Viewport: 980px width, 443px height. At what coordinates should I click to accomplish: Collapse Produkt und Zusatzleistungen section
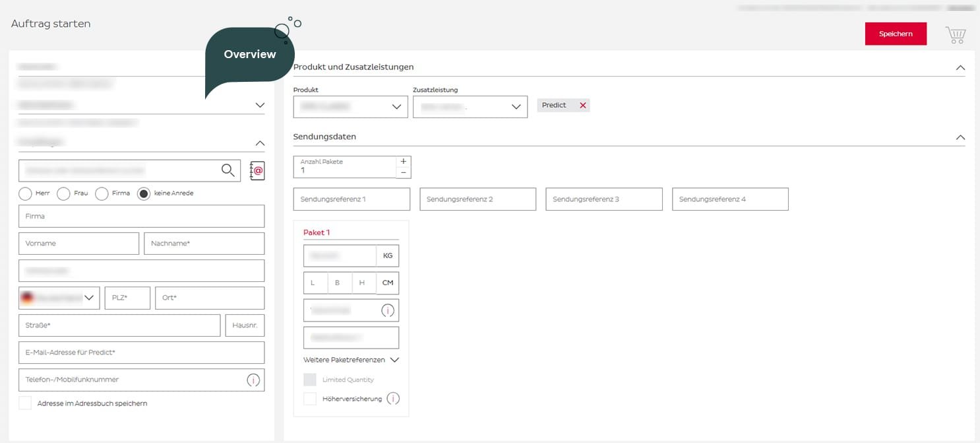(x=960, y=67)
